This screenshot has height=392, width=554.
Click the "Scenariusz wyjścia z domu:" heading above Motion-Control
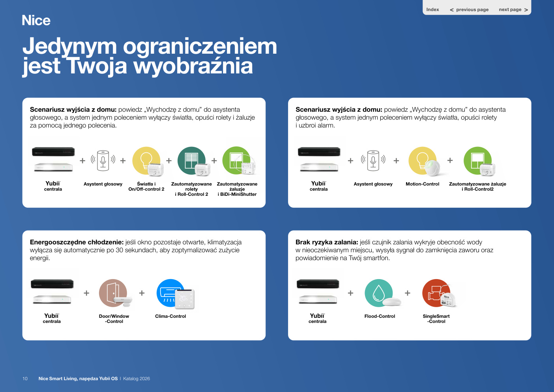click(x=339, y=109)
